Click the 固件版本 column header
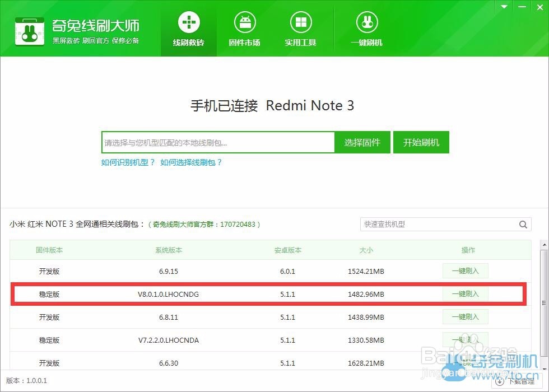 coord(49,250)
